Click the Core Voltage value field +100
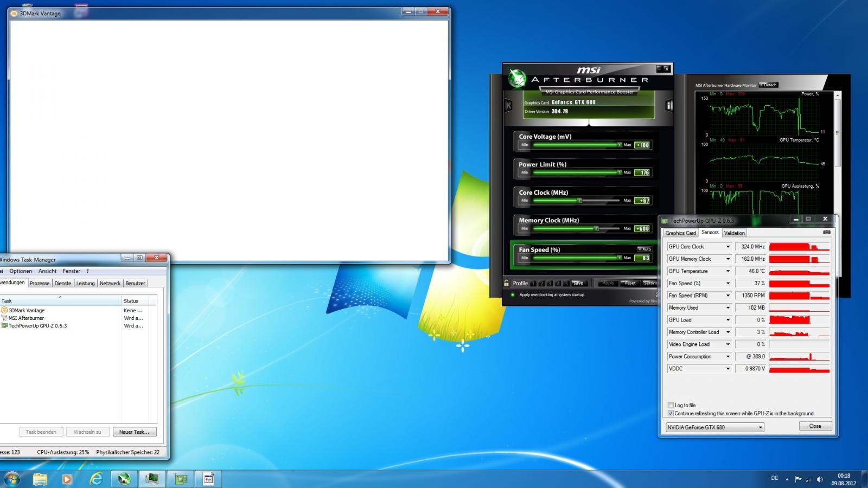This screenshot has height=488, width=868. (x=642, y=145)
